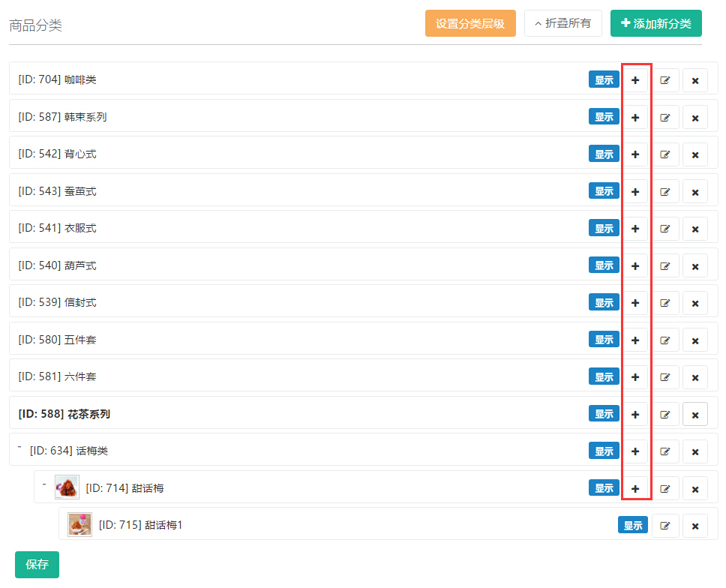Screen dimensions: 726x588
Task: Click plus icon for 咖啡类 category
Action: click(635, 80)
